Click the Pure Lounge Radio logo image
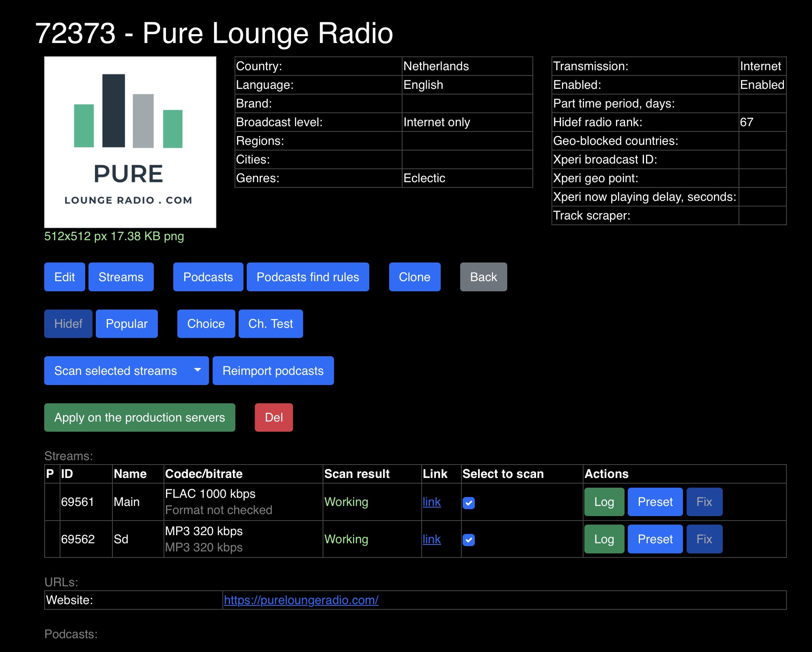The width and height of the screenshot is (812, 652). point(130,142)
